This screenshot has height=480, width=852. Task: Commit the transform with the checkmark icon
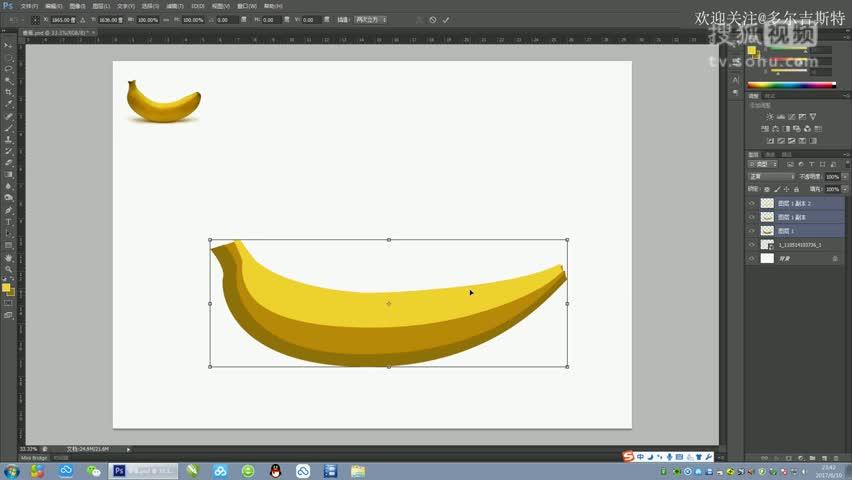point(446,19)
